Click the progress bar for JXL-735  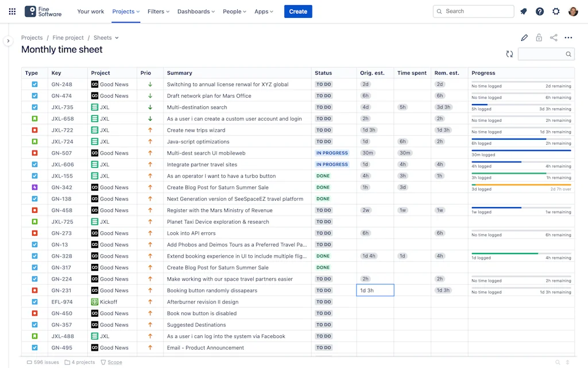pyautogui.click(x=521, y=105)
